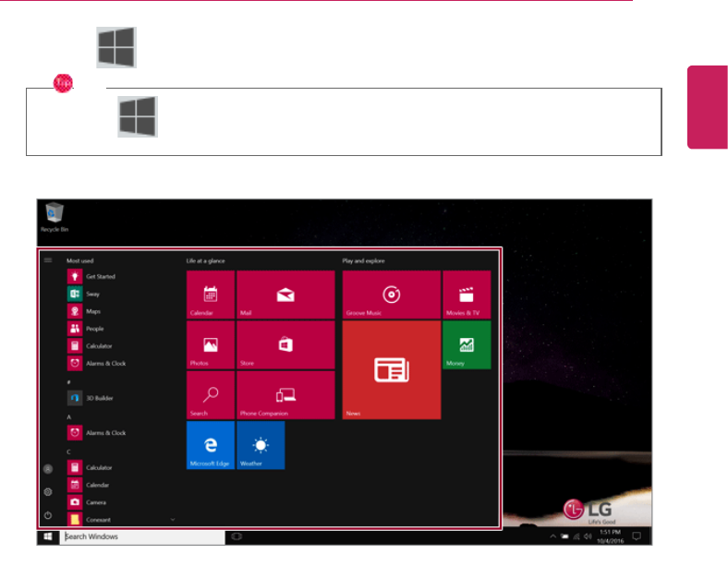Click the Most used heading
The image size is (728, 566).
79,260
